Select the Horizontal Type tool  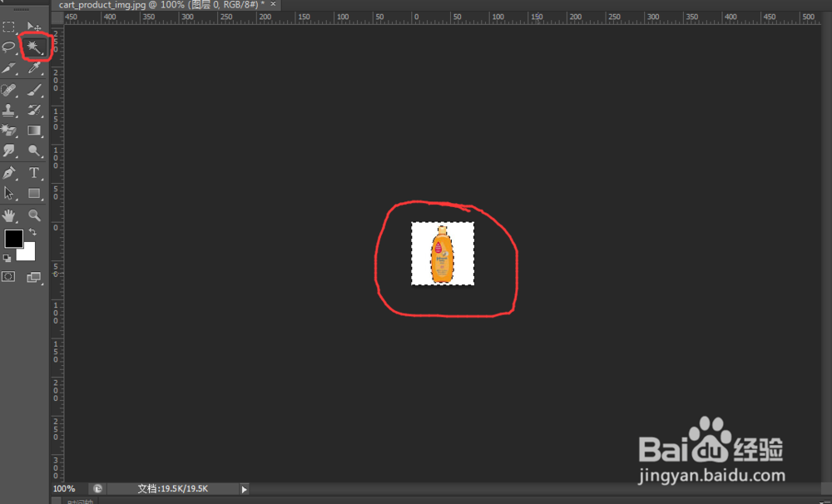point(34,173)
